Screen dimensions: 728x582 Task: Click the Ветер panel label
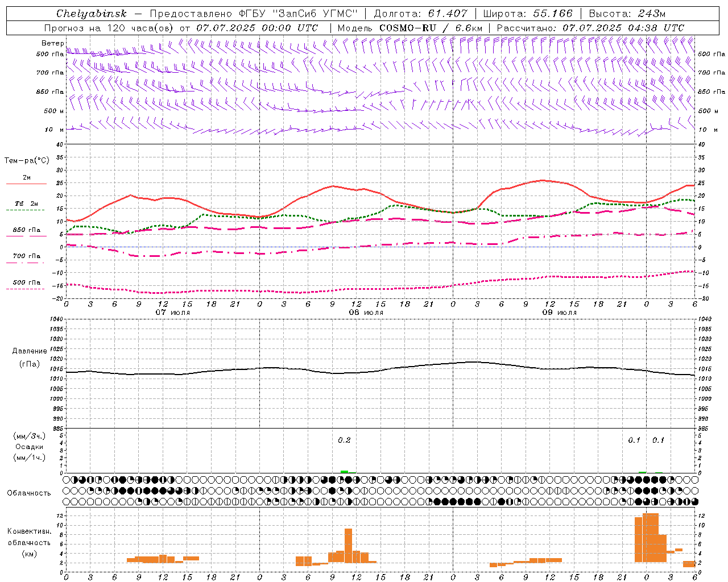(52, 43)
